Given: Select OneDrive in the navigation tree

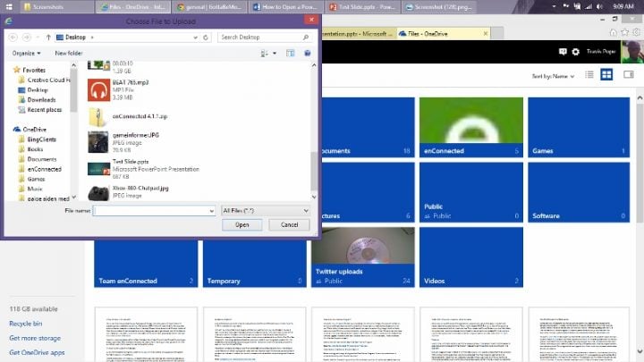Looking at the screenshot, I should [35, 130].
